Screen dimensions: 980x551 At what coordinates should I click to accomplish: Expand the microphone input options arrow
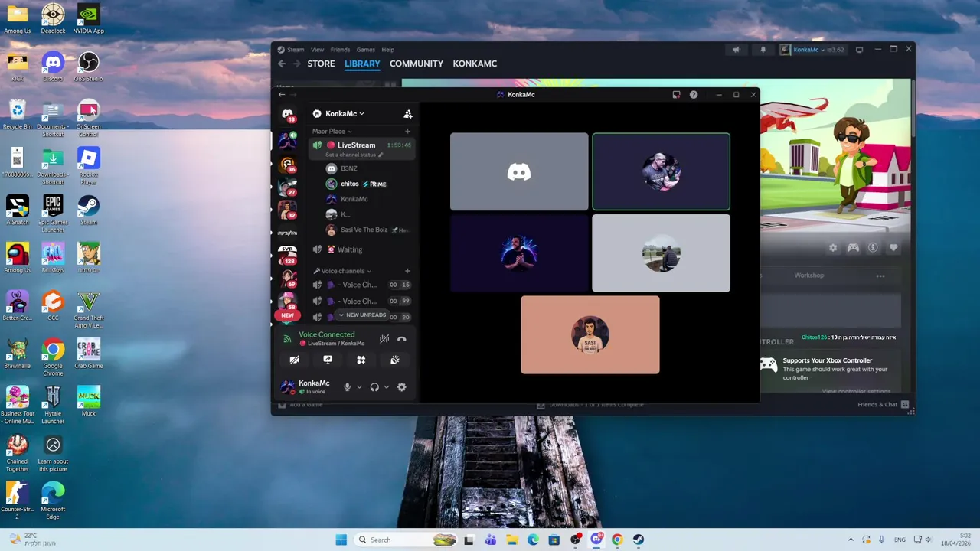click(x=359, y=387)
